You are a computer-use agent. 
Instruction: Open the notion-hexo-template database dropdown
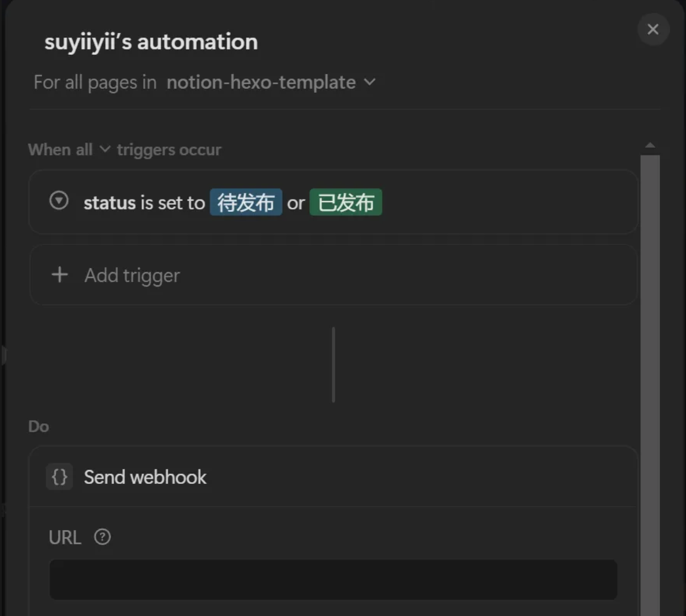(261, 82)
